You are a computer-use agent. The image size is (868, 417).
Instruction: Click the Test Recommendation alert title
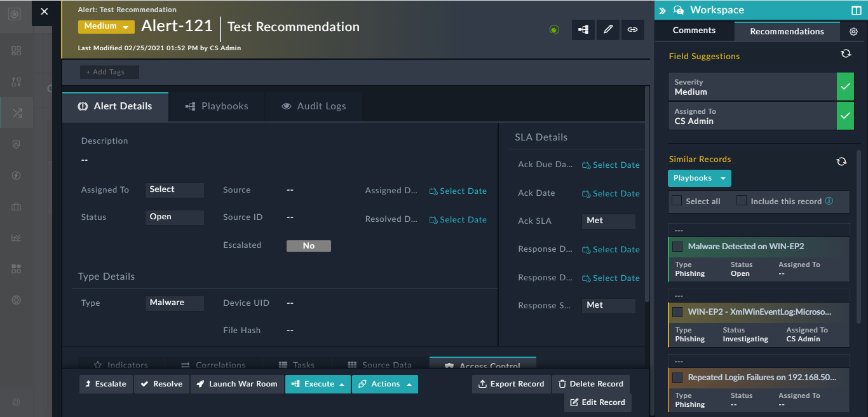tap(294, 27)
